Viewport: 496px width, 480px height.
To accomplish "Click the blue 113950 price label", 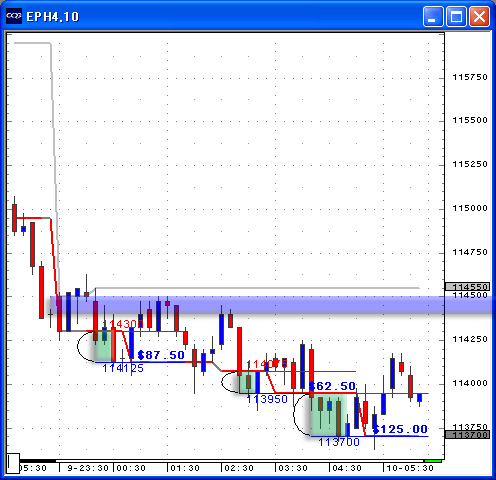I will coord(267,399).
